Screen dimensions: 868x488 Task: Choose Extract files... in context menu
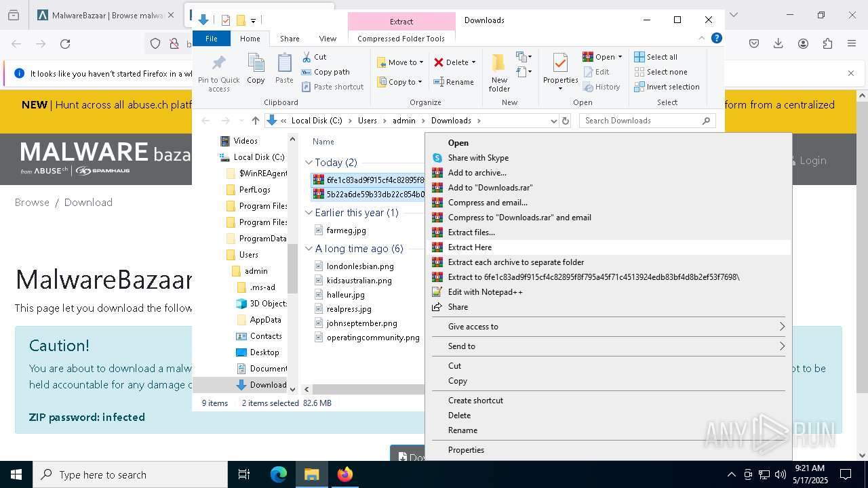pos(608,232)
